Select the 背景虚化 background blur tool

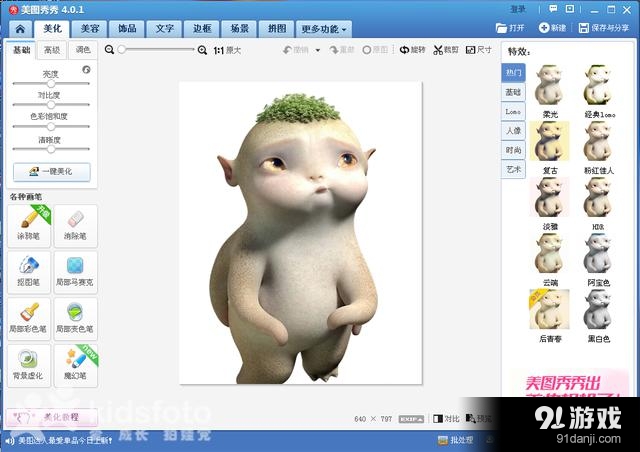29,365
